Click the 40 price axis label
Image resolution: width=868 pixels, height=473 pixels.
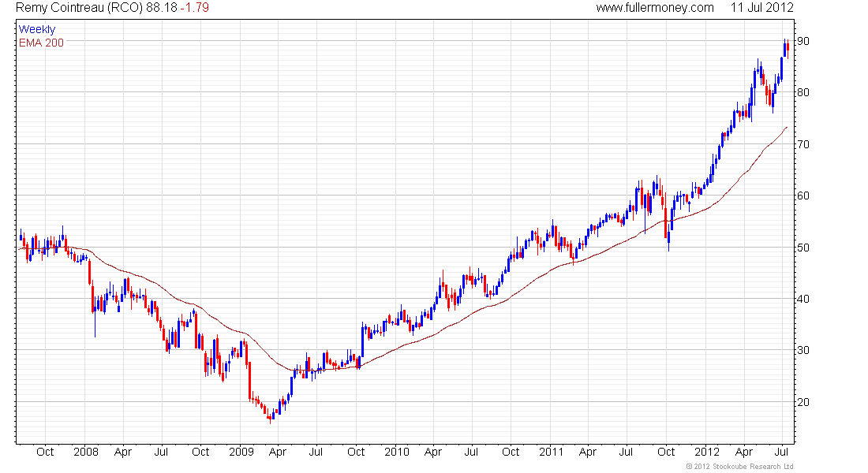coord(803,299)
